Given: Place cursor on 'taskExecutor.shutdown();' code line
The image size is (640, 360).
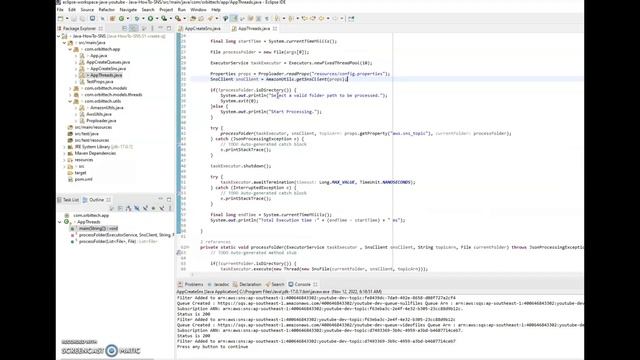Looking at the screenshot, I should pyautogui.click(x=240, y=166).
